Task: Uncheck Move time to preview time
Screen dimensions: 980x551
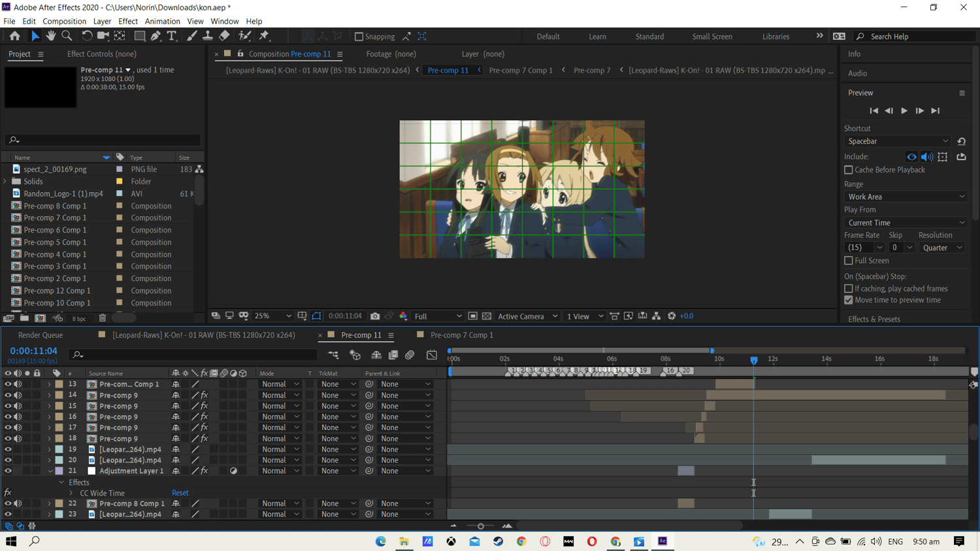Action: (849, 300)
